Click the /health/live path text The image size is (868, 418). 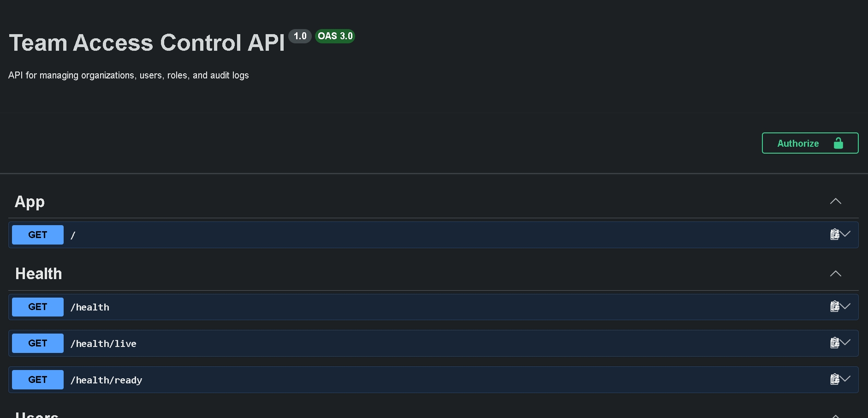[x=103, y=344]
